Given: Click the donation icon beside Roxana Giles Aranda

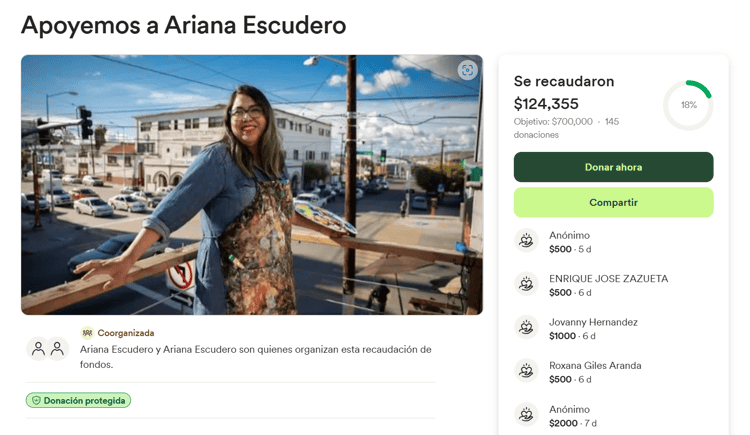Looking at the screenshot, I should 526,370.
